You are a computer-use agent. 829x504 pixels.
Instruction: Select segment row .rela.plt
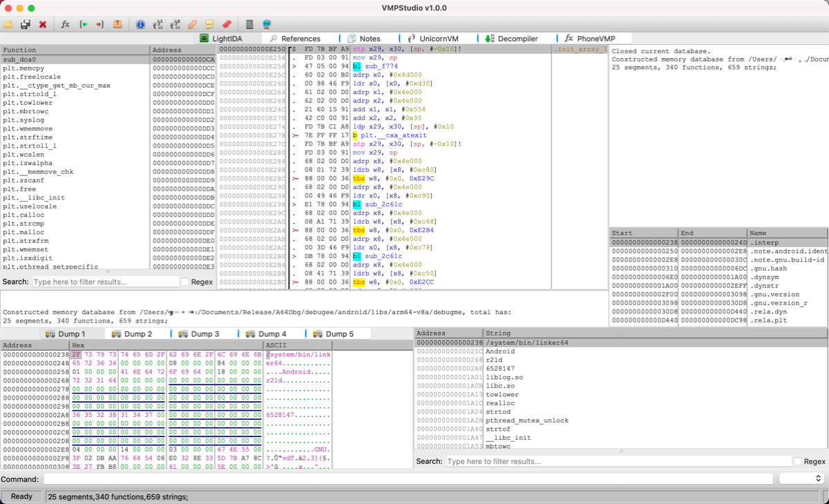[718, 320]
